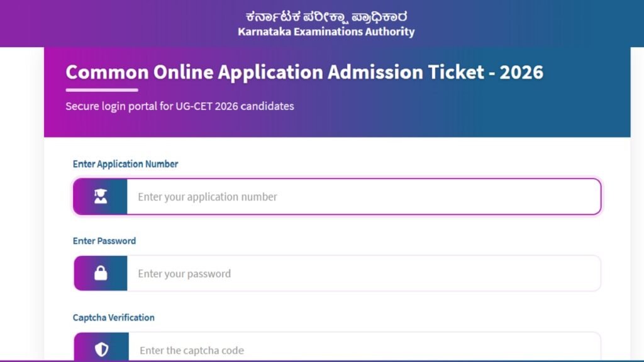Screen dimensions: 644x362
Task: Select the 'Captcha Verification' label
Action: coord(114,317)
